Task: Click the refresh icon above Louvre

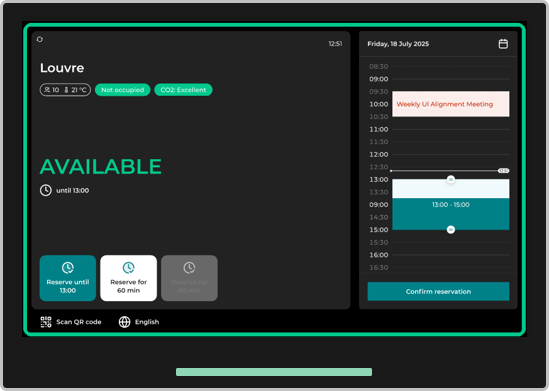Action: point(40,39)
